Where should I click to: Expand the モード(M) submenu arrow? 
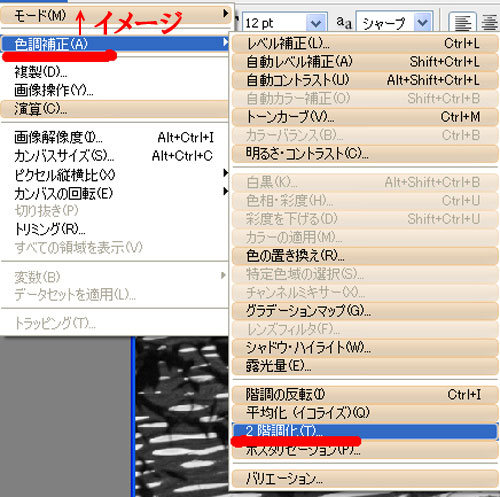pyautogui.click(x=226, y=13)
